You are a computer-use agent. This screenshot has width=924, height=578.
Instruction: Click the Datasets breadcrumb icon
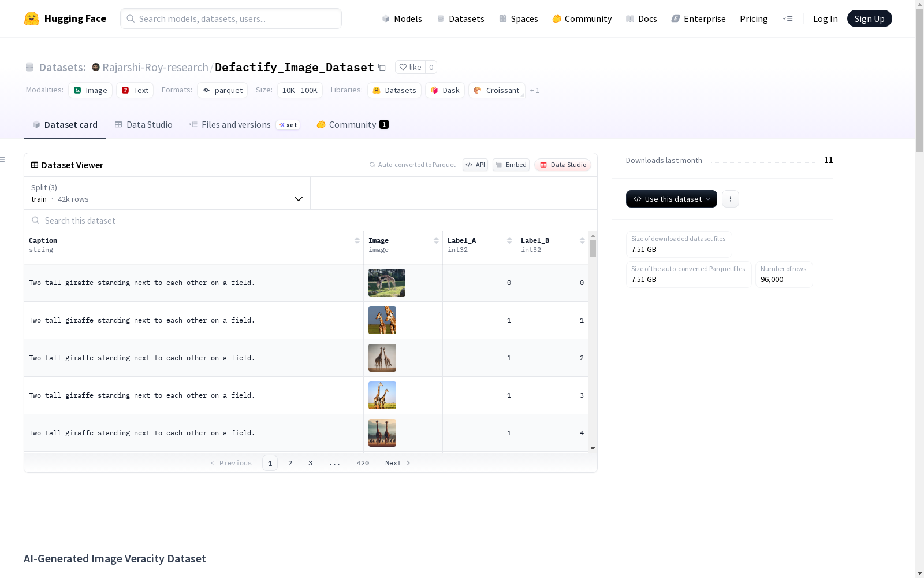coord(29,67)
